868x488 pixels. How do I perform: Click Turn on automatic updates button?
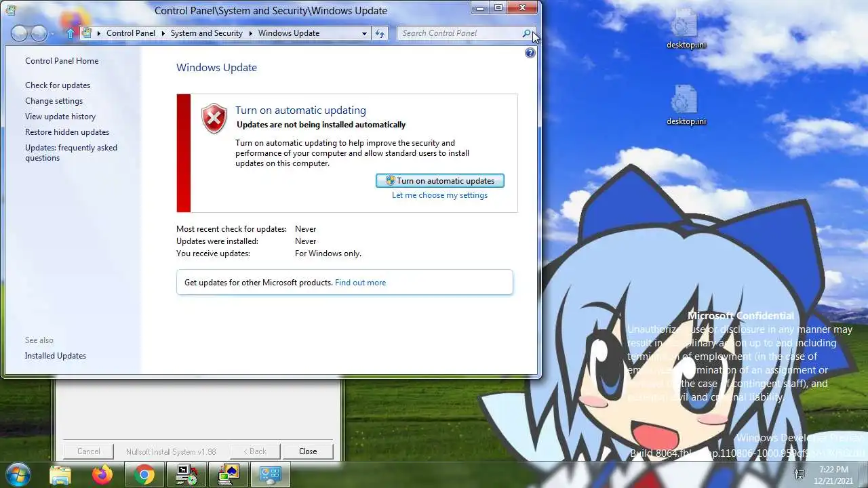(x=440, y=181)
